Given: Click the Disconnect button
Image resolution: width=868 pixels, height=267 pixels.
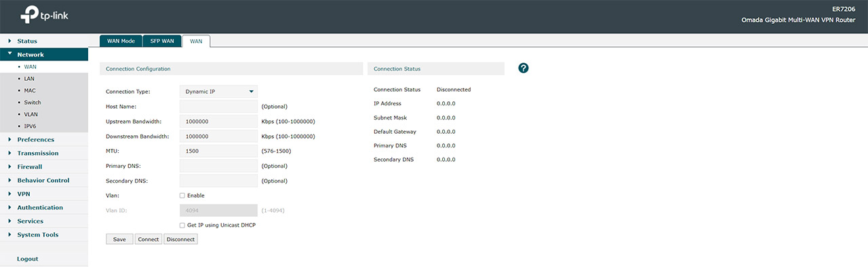Looking at the screenshot, I should coord(180,239).
